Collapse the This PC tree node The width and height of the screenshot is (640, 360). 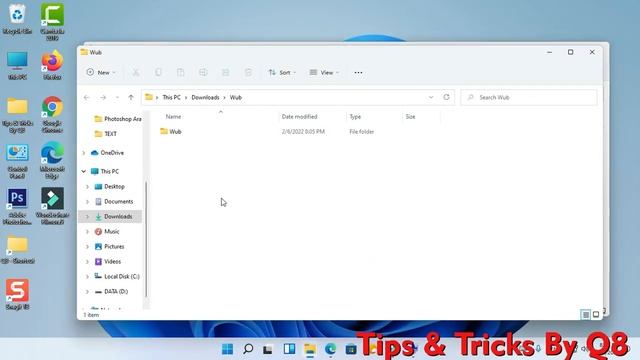pos(84,171)
